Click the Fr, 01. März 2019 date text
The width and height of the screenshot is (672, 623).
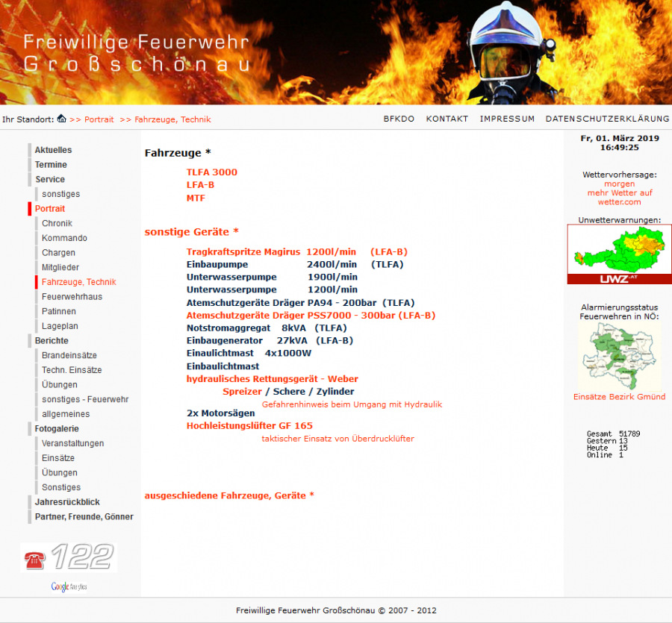coord(619,138)
